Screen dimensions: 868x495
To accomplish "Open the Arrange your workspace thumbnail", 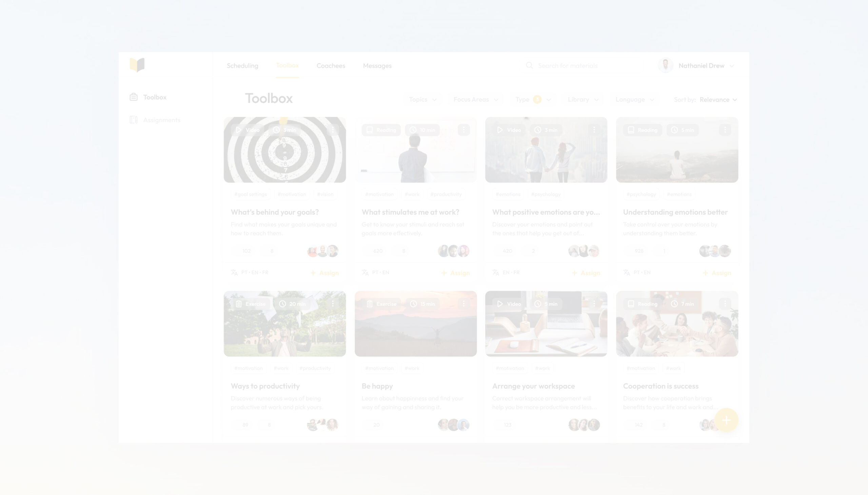I will (x=546, y=324).
